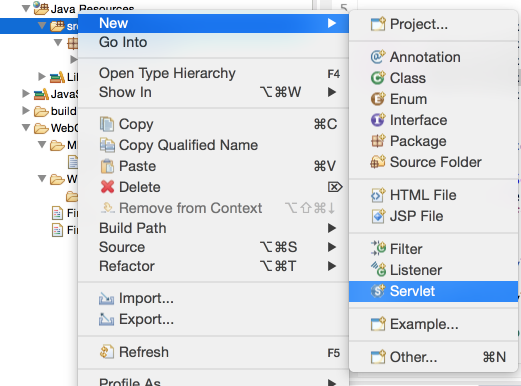Click the Annotation @ icon
The height and width of the screenshot is (386, 521).
378,57
